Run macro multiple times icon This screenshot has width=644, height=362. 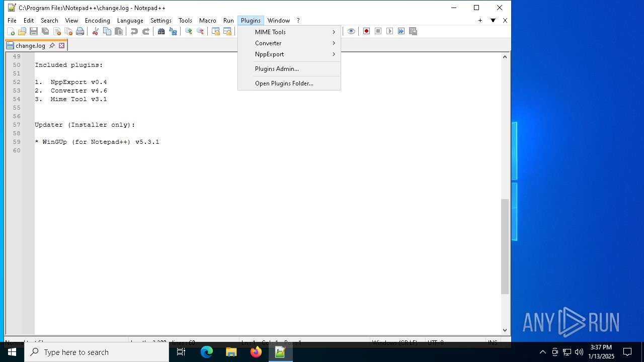coord(401,31)
